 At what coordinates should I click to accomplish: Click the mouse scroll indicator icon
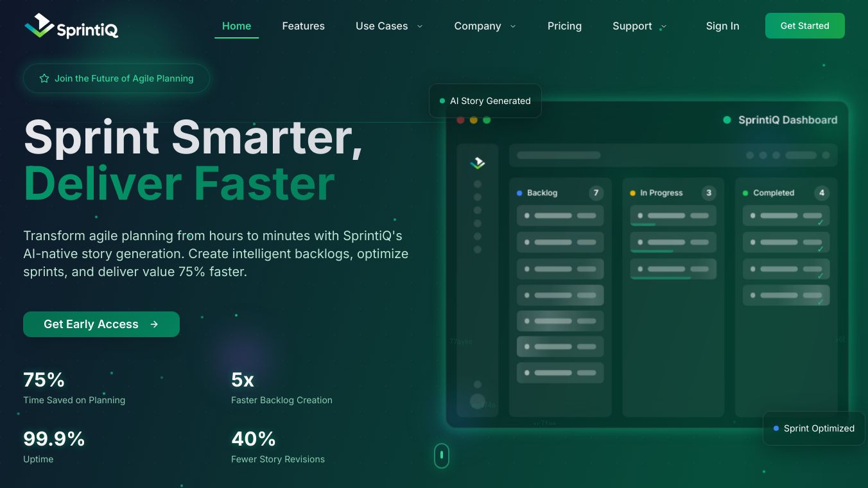pyautogui.click(x=442, y=456)
